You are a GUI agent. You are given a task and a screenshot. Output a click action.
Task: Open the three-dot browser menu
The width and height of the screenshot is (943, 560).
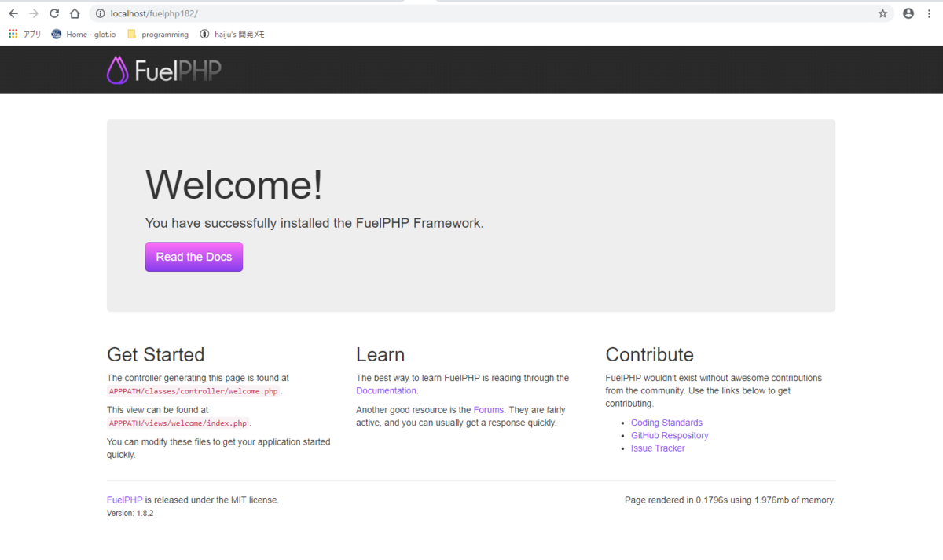tap(929, 13)
